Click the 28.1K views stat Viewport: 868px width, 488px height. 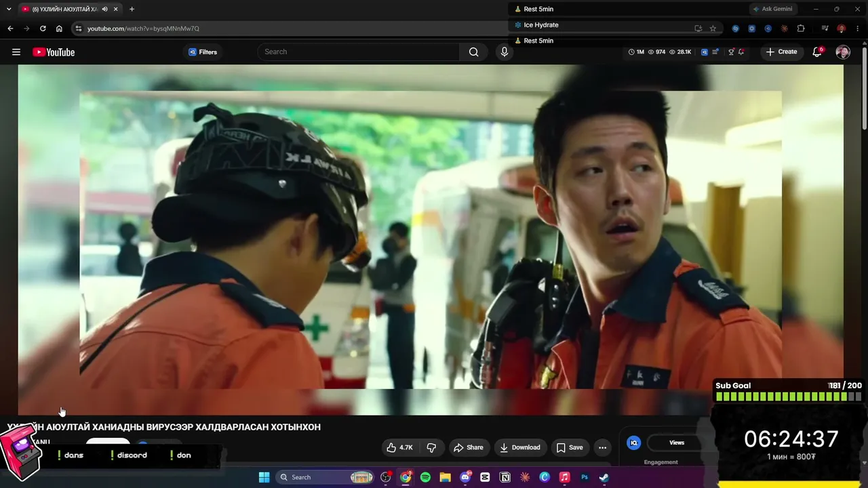[680, 52]
